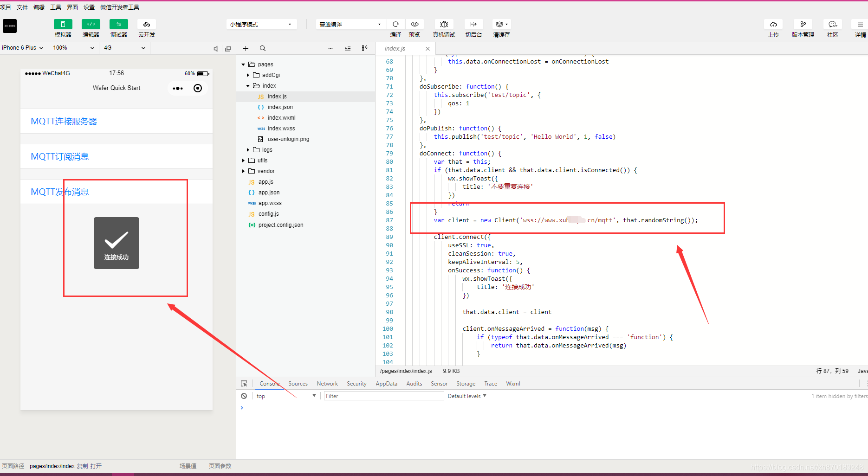Click the console Filter input field
The width and height of the screenshot is (868, 476).
(x=383, y=396)
